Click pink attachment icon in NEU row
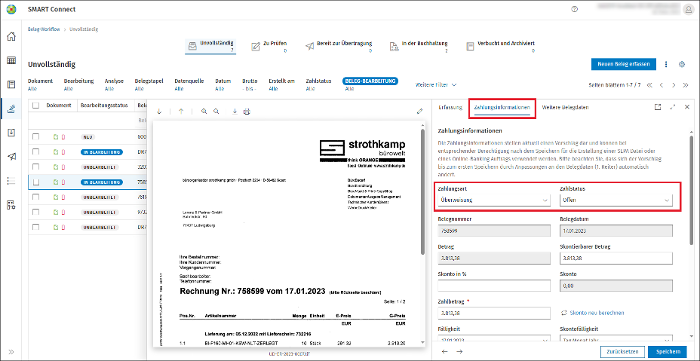The image size is (700, 361). [x=63, y=137]
